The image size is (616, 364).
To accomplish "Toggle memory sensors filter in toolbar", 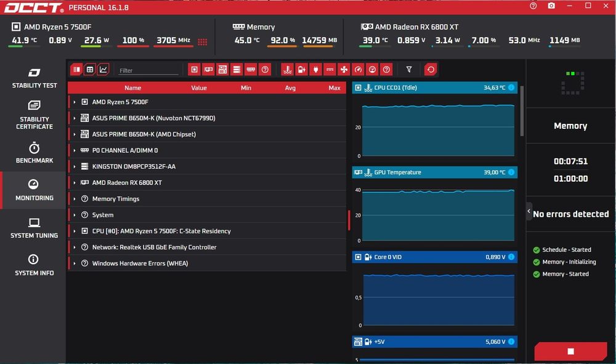I will click(x=251, y=70).
